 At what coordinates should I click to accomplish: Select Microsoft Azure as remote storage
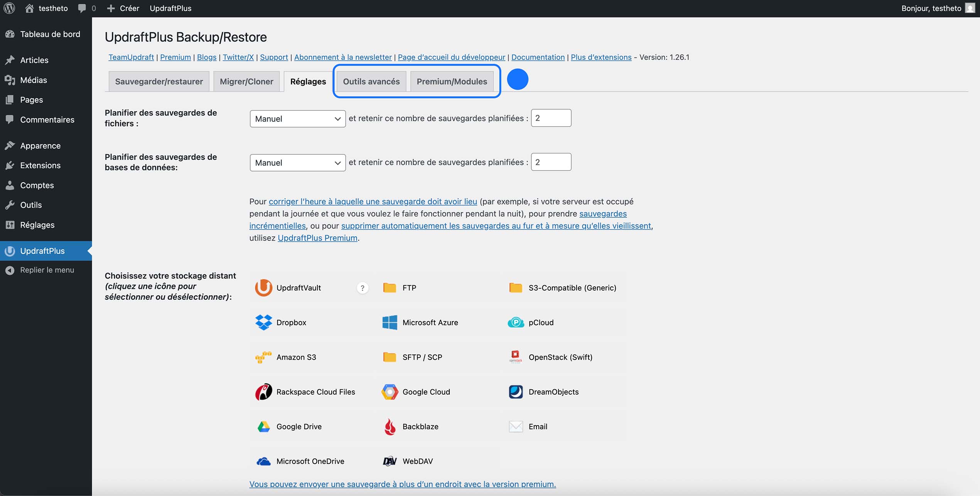[x=390, y=322]
